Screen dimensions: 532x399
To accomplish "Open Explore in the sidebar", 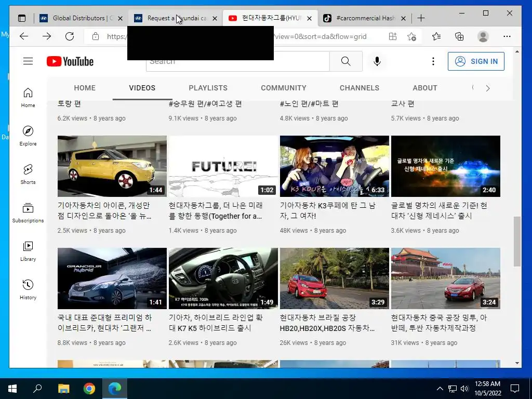I will (x=28, y=136).
